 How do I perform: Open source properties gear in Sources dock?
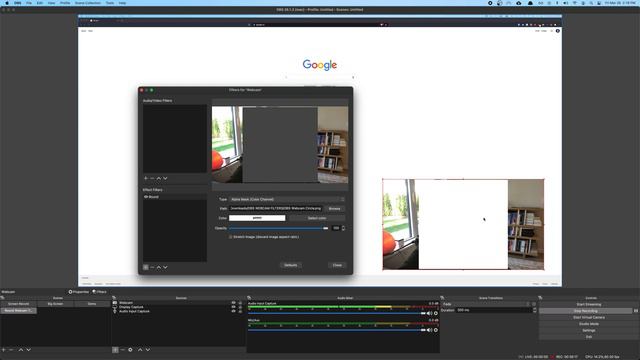click(x=130, y=350)
